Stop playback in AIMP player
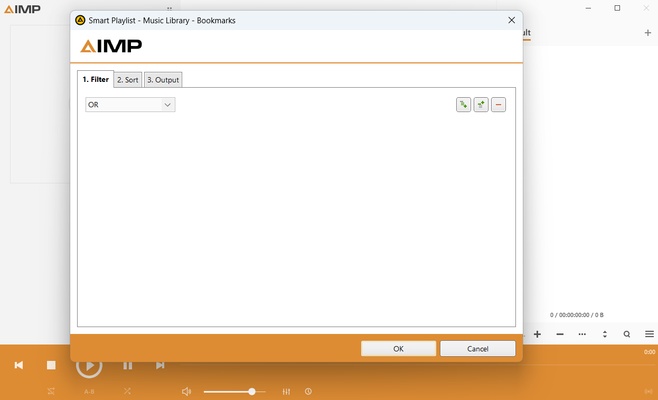 click(51, 365)
